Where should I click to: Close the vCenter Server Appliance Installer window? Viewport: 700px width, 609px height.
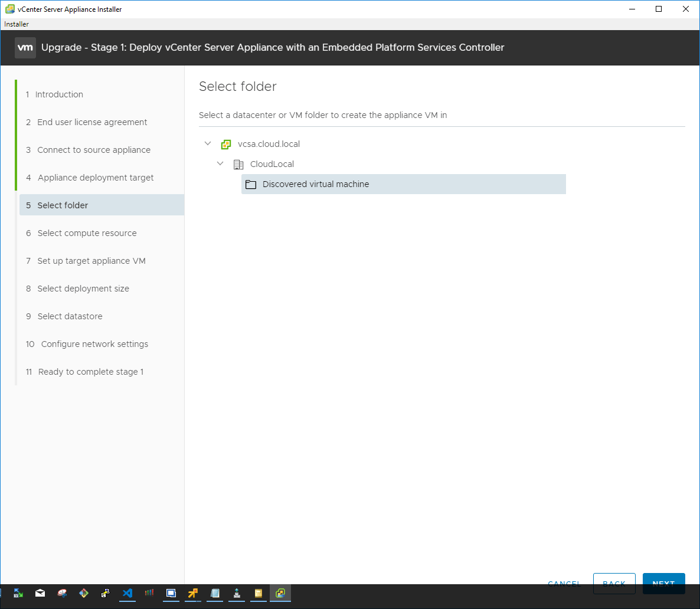click(x=686, y=9)
